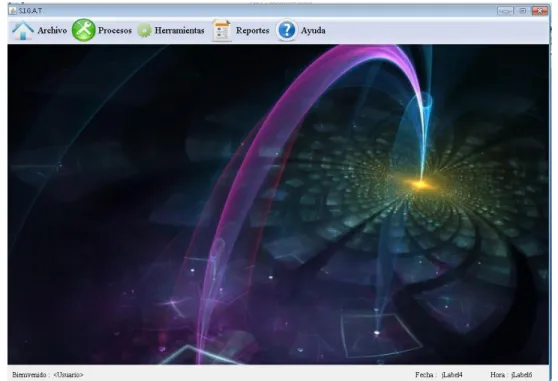This screenshot has width=558, height=381.
Task: Click the blue question mark Ayuda icon
Action: [x=286, y=30]
